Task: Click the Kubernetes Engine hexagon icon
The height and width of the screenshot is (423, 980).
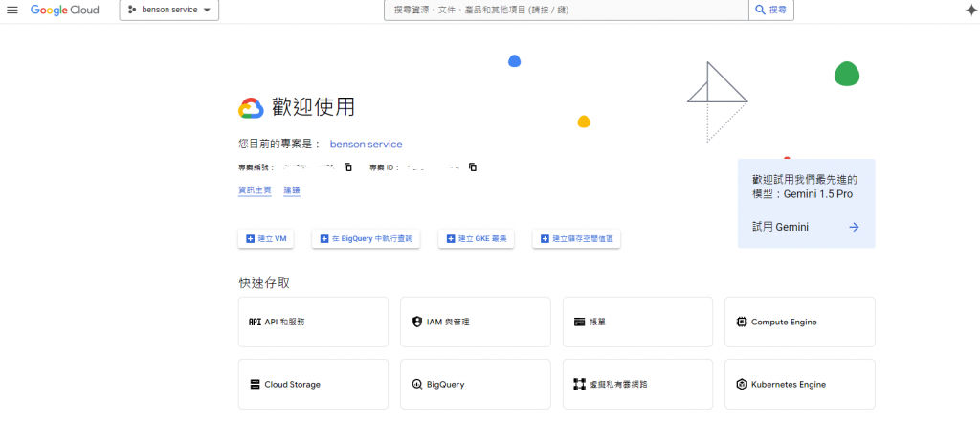Action: pyautogui.click(x=742, y=385)
